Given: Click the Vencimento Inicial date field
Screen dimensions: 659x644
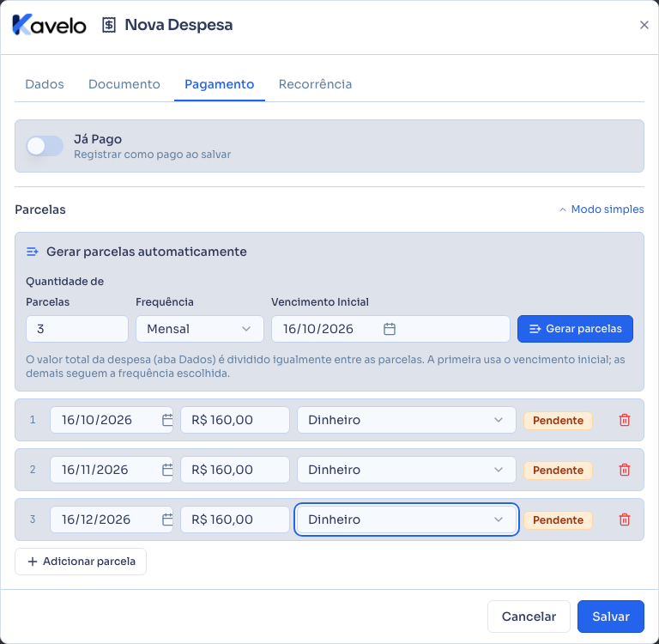Looking at the screenshot, I should point(390,329).
